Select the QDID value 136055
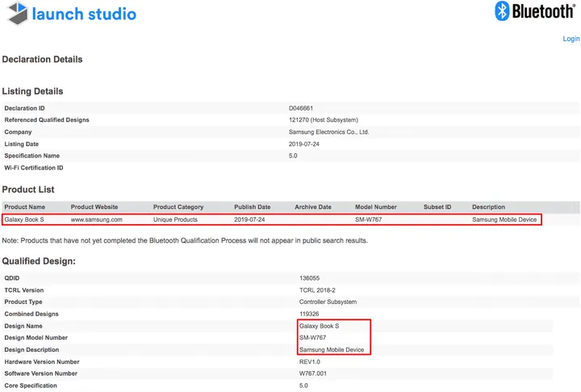 pyautogui.click(x=311, y=278)
